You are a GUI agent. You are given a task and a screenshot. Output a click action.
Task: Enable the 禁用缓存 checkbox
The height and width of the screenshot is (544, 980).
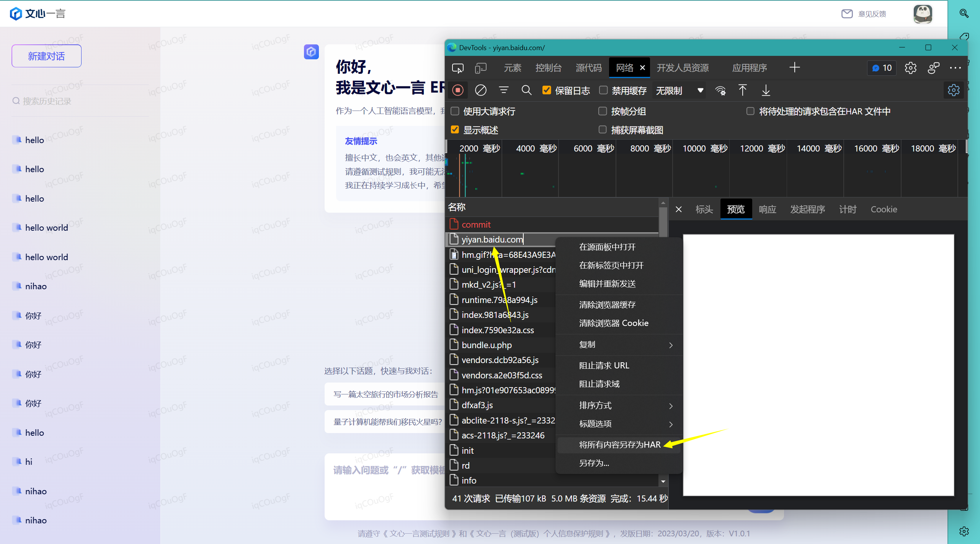click(603, 90)
